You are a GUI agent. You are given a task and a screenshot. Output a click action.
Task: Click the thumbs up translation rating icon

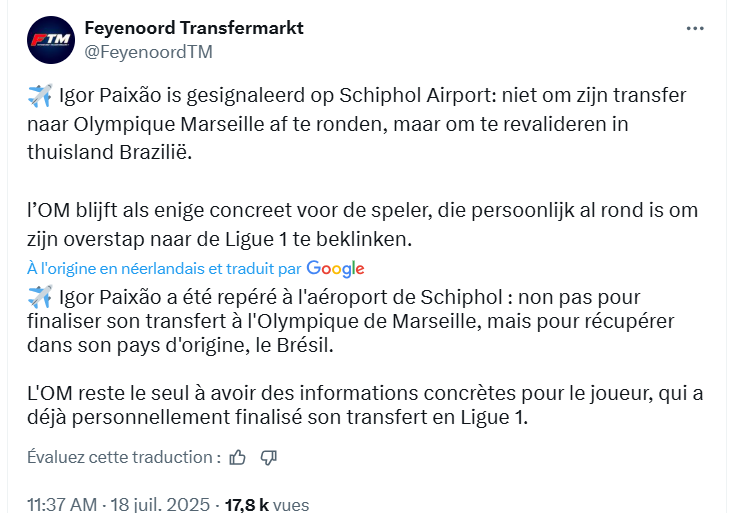pos(237,457)
